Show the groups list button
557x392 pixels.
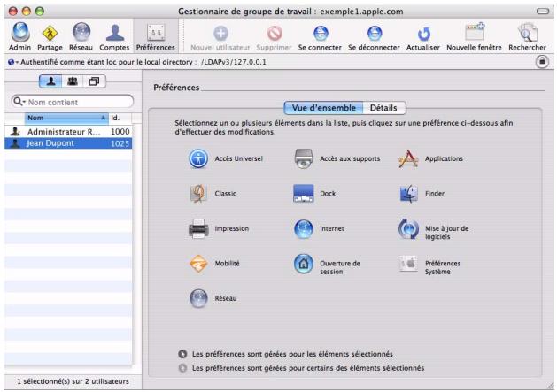tap(73, 81)
